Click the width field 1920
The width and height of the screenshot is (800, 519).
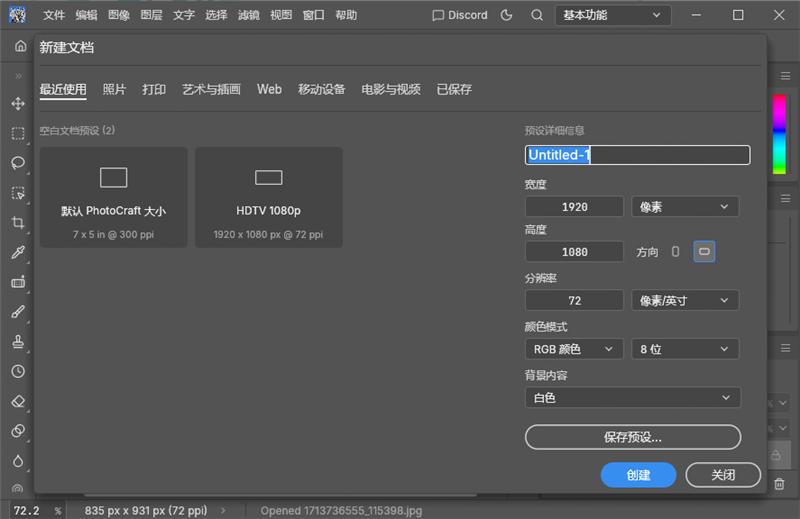coord(574,207)
